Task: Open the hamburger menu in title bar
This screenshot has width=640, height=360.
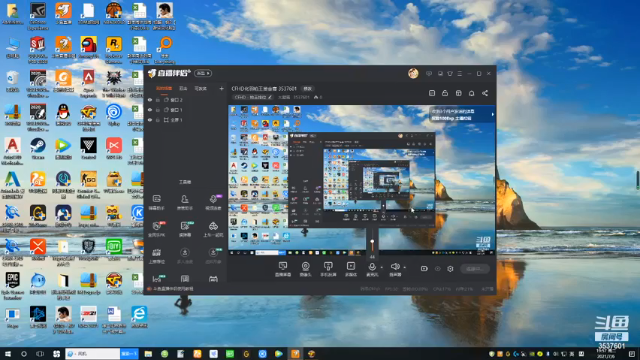Action: (460, 74)
